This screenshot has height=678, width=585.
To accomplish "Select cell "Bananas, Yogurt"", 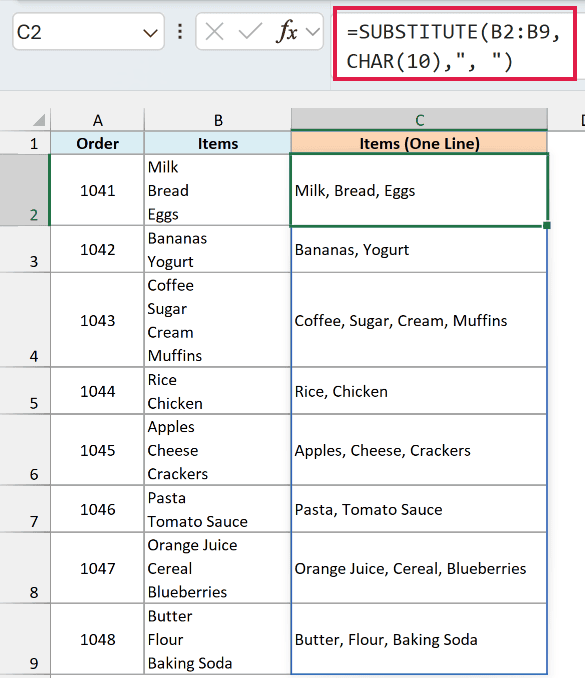I will [419, 249].
